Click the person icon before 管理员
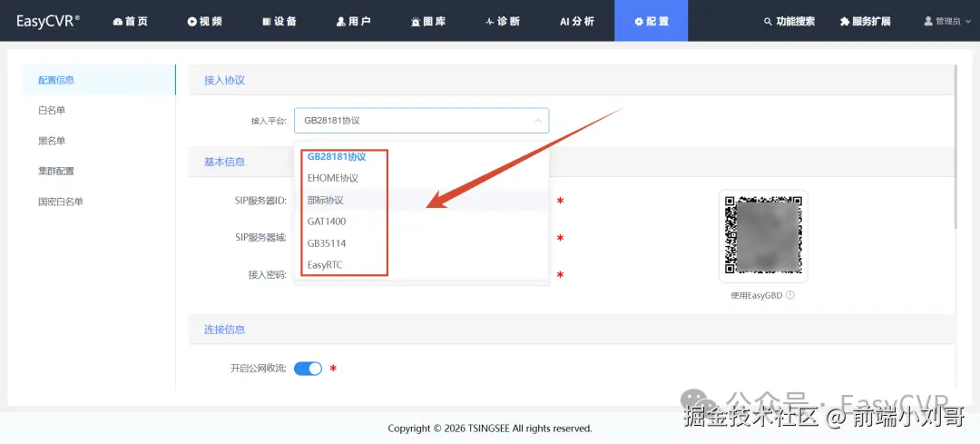 tap(928, 21)
